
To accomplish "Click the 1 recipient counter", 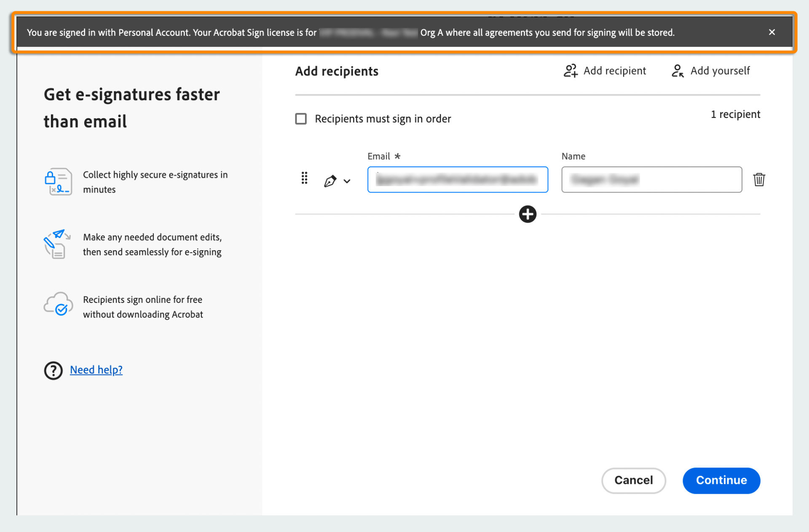I will coord(735,114).
